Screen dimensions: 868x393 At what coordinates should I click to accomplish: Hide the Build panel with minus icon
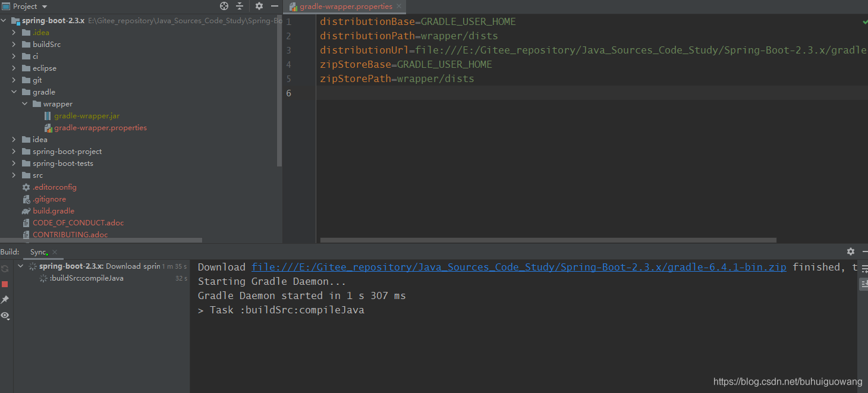[865, 251]
